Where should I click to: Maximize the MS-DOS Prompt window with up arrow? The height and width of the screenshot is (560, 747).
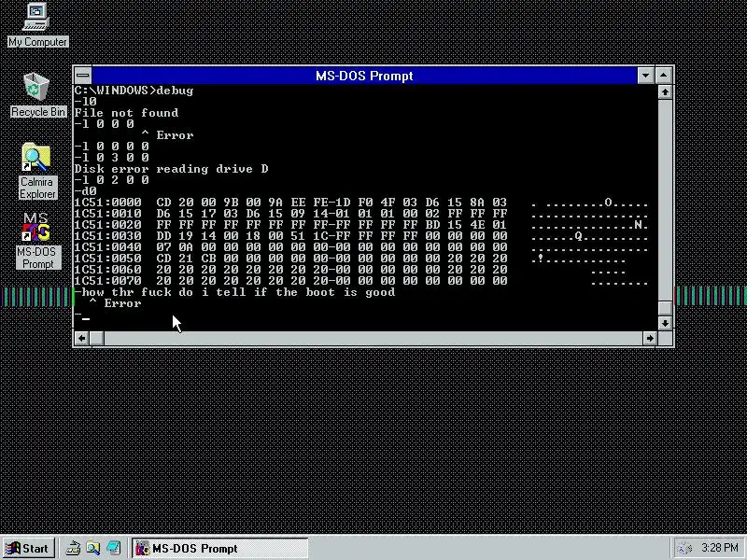point(664,76)
